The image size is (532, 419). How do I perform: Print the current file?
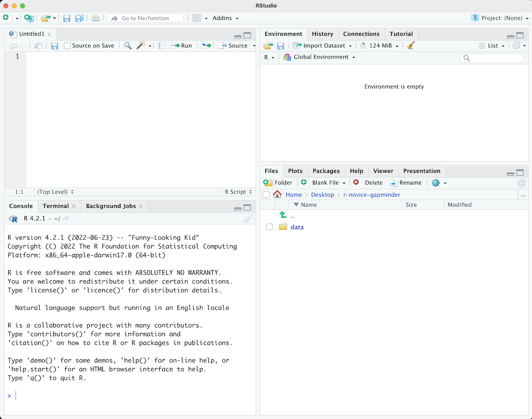[96, 18]
